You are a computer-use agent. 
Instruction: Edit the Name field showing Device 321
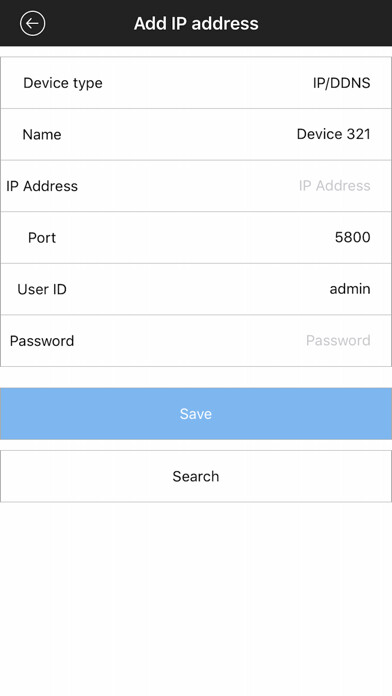tap(196, 134)
